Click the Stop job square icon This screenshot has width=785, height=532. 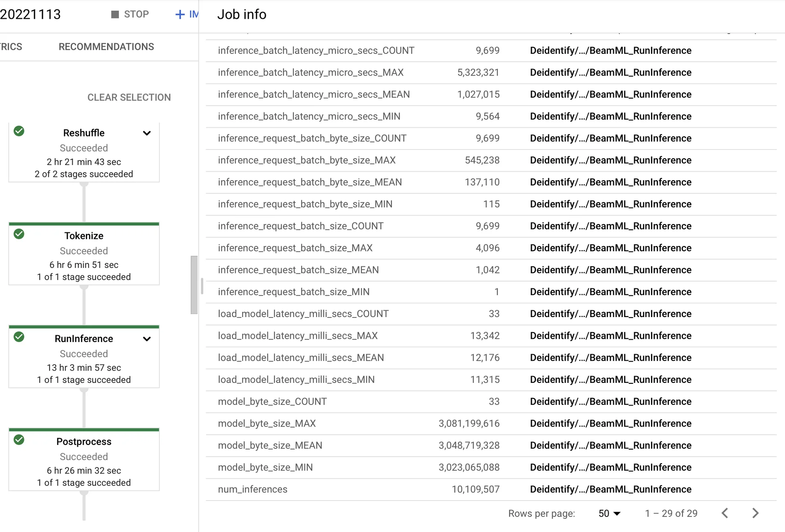point(115,14)
